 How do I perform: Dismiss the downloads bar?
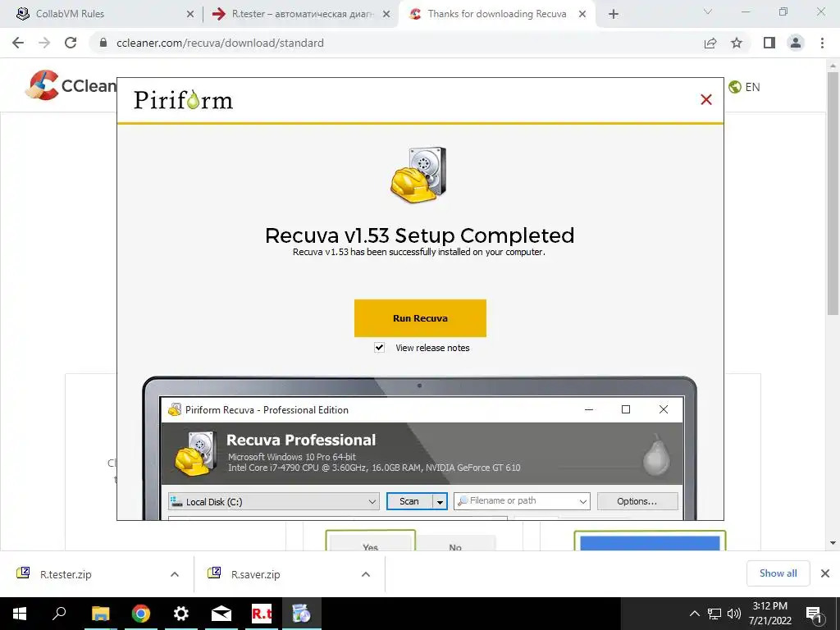(x=825, y=573)
